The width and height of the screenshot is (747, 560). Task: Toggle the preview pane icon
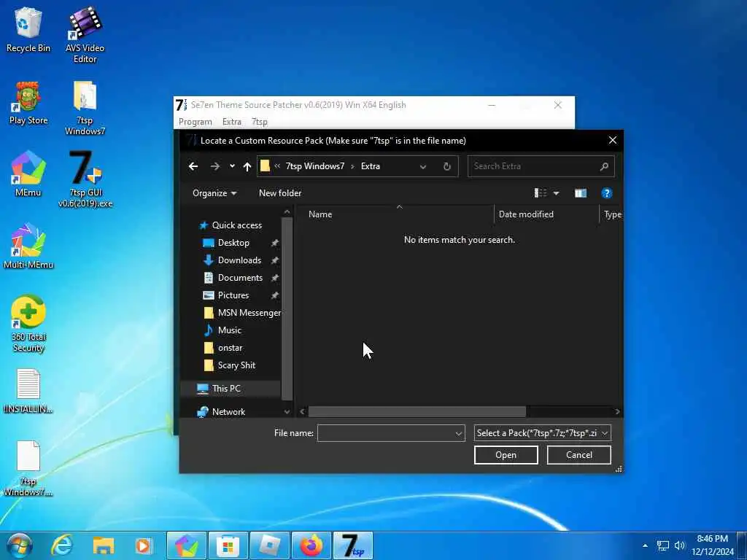coord(580,192)
